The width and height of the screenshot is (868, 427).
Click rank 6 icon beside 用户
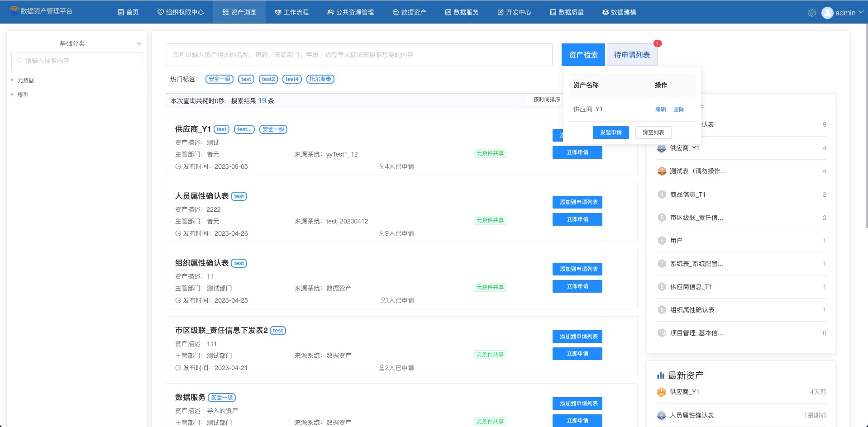pos(662,241)
